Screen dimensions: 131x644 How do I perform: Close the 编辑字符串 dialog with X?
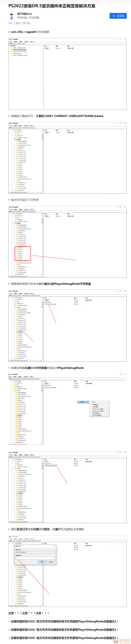click(55, 546)
